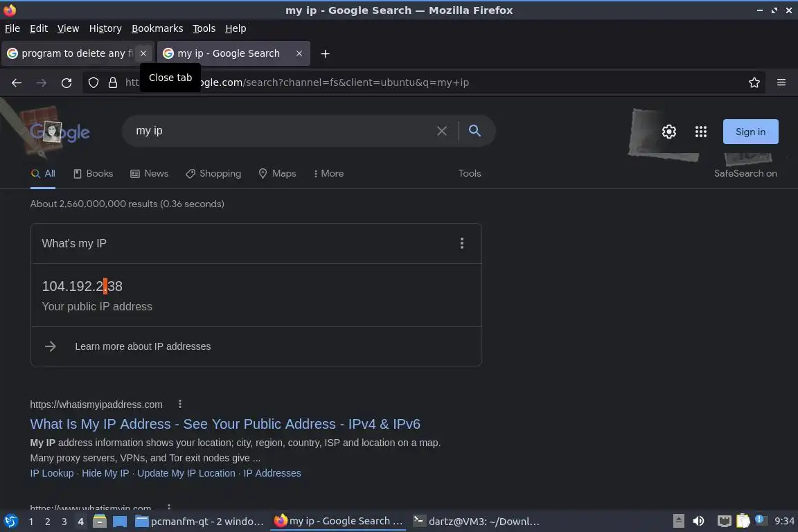Open the three-dot menu beside whatismyipaddress.com

[x=179, y=405]
